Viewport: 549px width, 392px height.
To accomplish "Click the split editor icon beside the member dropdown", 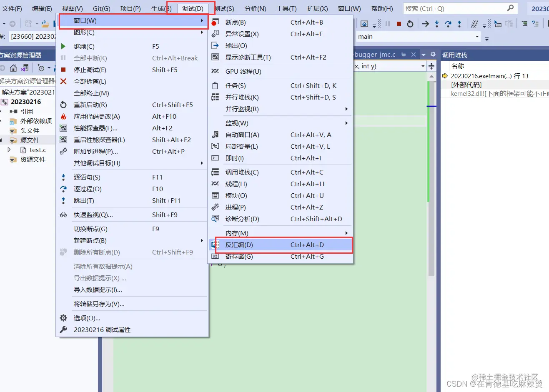I will [x=431, y=66].
